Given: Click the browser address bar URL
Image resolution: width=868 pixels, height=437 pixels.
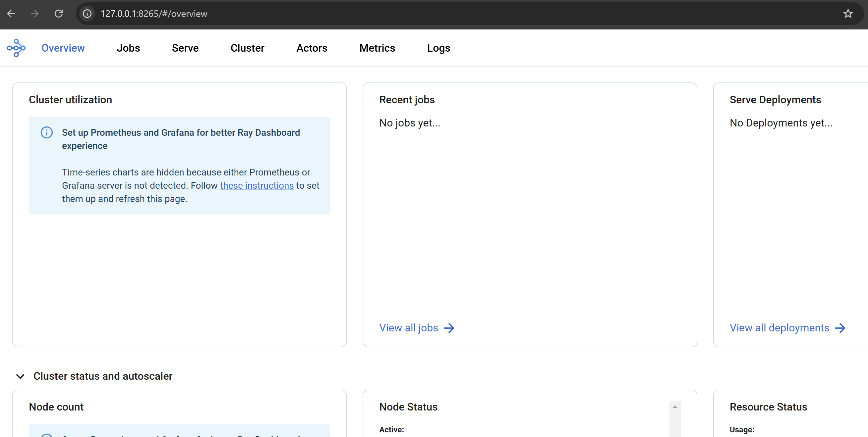Looking at the screenshot, I should click(154, 14).
